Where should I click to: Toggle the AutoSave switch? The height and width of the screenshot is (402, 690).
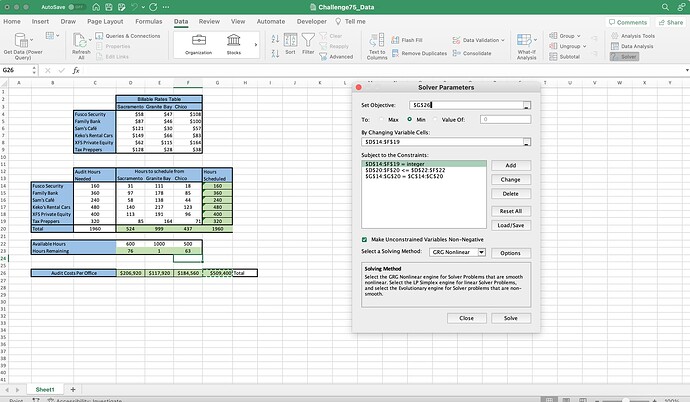pos(76,7)
